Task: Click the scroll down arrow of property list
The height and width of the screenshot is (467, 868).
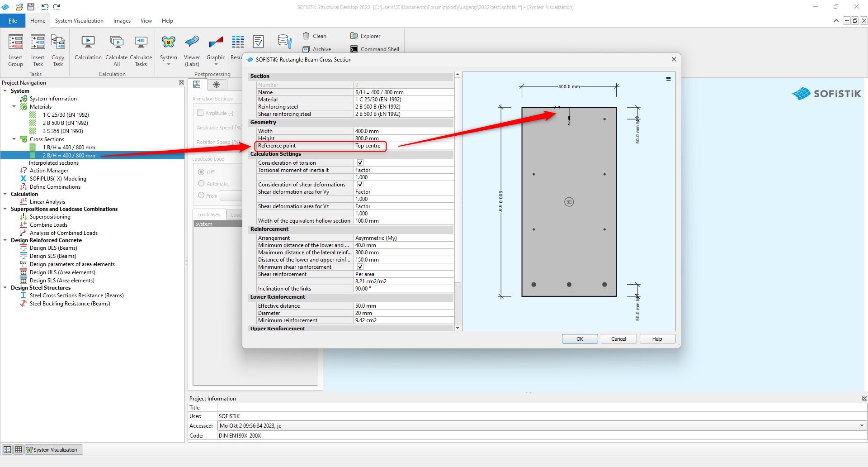Action: click(458, 328)
